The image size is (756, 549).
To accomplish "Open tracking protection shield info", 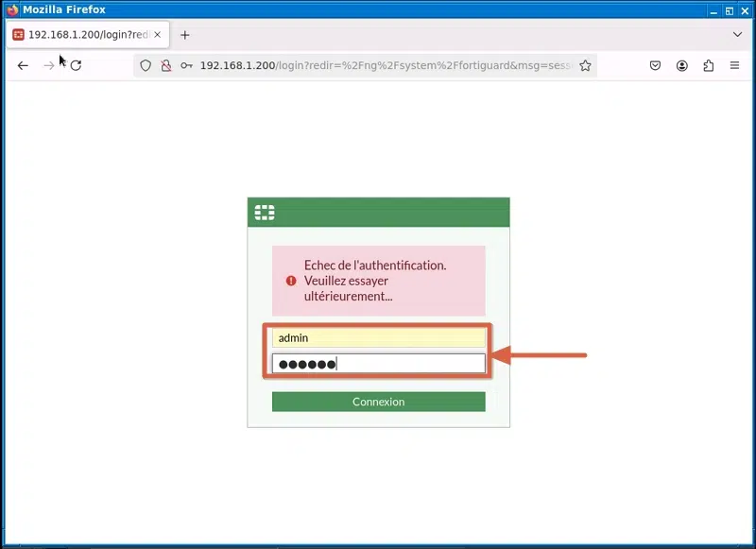I will point(146,65).
